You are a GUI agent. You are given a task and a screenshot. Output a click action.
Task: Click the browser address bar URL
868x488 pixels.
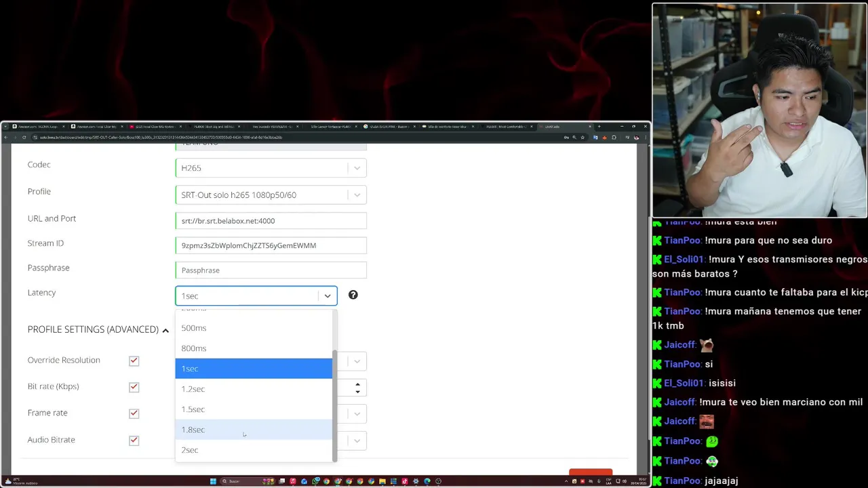coord(161,138)
